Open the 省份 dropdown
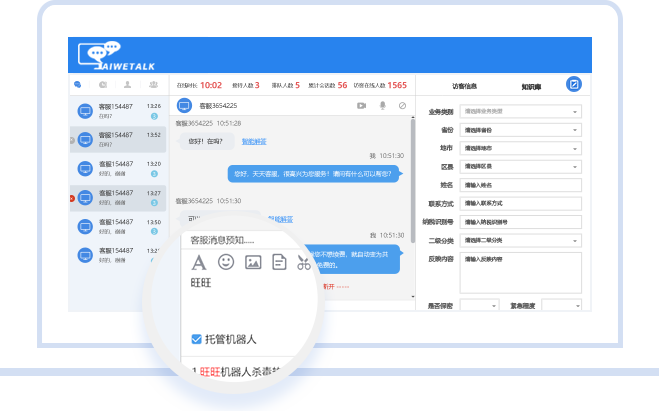Image resolution: width=659 pixels, height=411 pixels. tap(520, 130)
